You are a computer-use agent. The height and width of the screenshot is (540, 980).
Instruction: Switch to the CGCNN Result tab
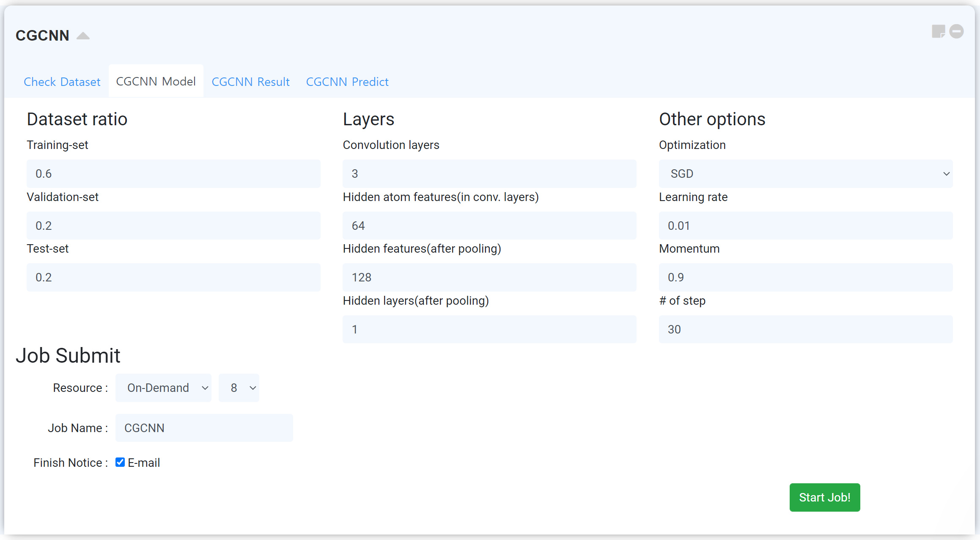point(250,82)
